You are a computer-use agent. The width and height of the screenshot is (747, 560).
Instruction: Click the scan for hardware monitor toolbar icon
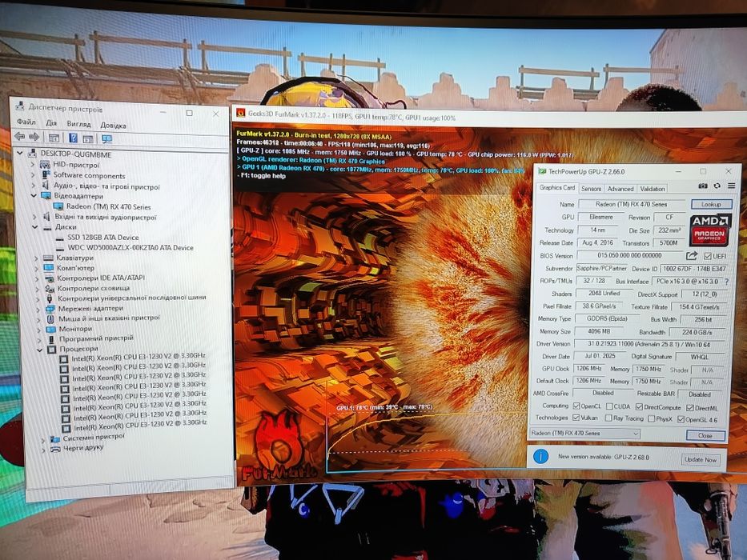click(x=106, y=138)
